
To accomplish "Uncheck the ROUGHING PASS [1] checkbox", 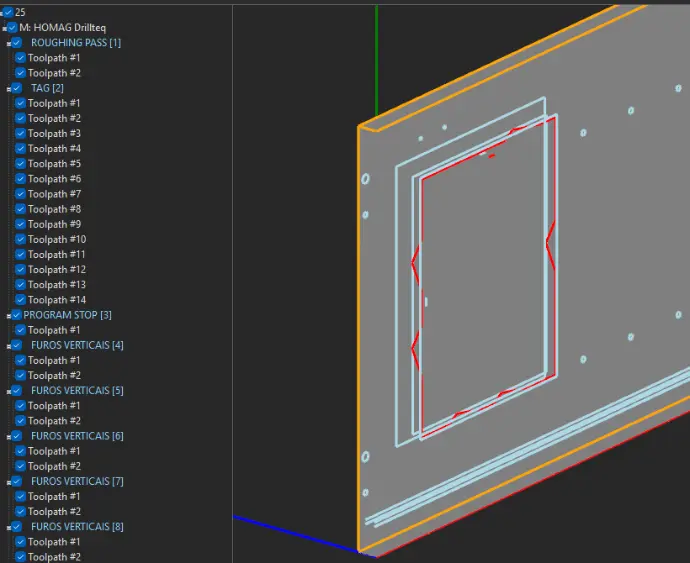I will pyautogui.click(x=16, y=43).
